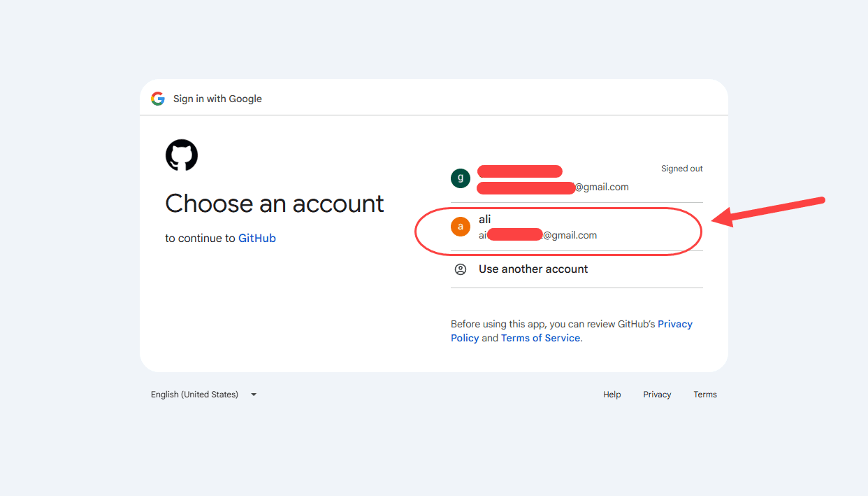The width and height of the screenshot is (868, 496).
Task: Pick the signed-out account's redacted gmail.com address
Action: tap(553, 187)
